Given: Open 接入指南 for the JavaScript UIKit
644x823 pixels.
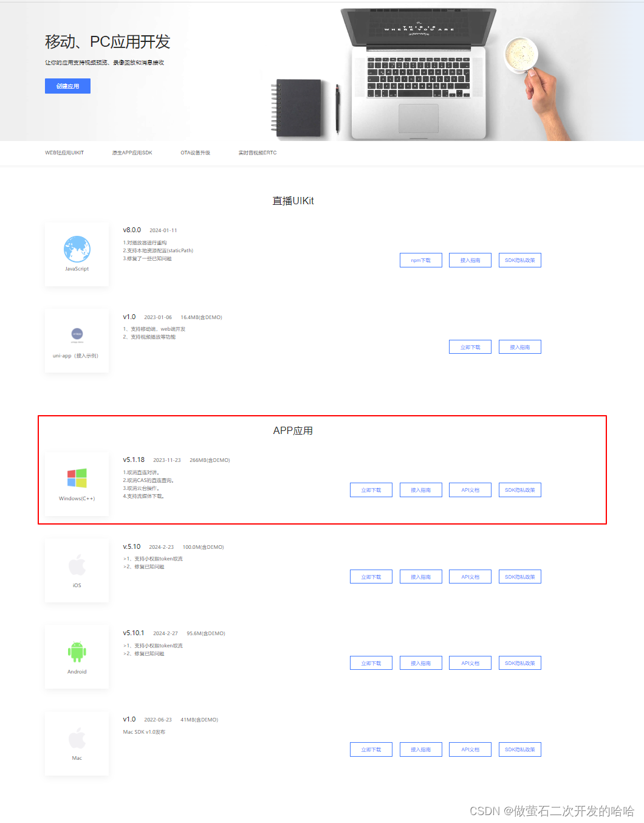Looking at the screenshot, I should (470, 260).
